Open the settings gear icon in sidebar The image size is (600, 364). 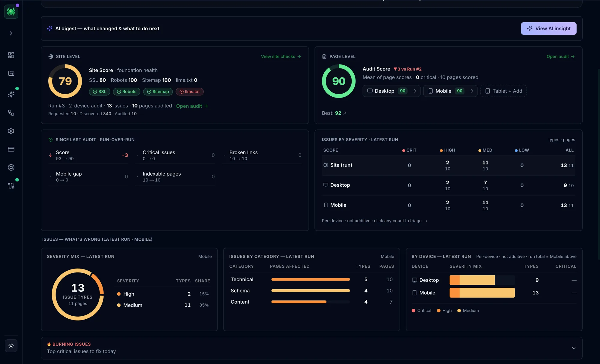(11, 131)
